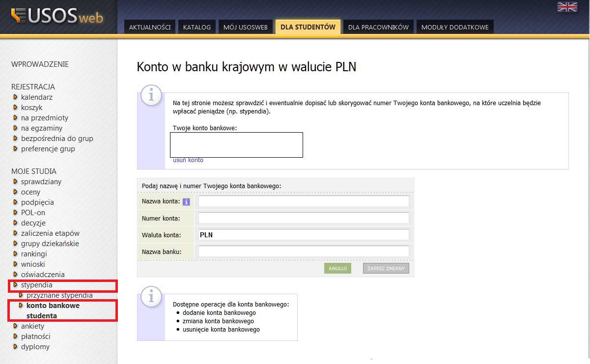Click the kalendarz arrow bullet icon
The width and height of the screenshot is (590, 364).
tap(16, 97)
